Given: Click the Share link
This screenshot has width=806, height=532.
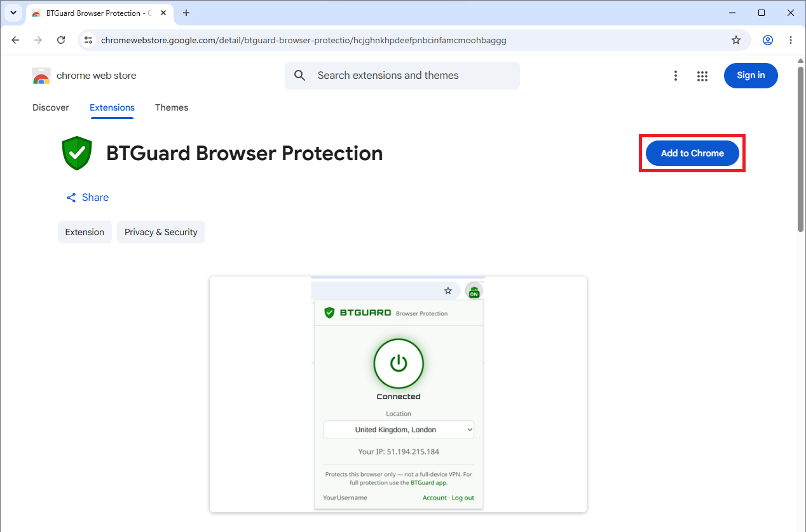Looking at the screenshot, I should [x=88, y=198].
